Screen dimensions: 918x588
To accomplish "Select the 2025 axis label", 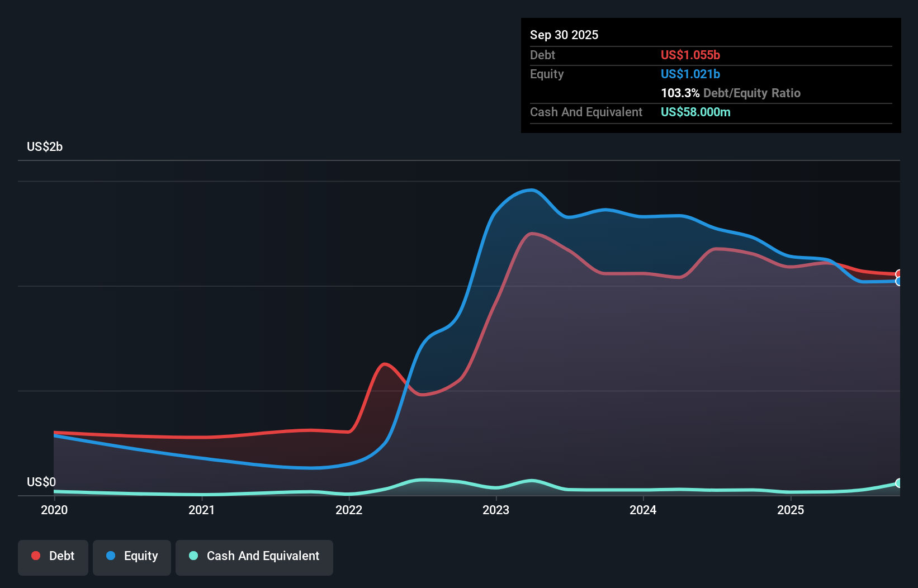I will [x=791, y=510].
